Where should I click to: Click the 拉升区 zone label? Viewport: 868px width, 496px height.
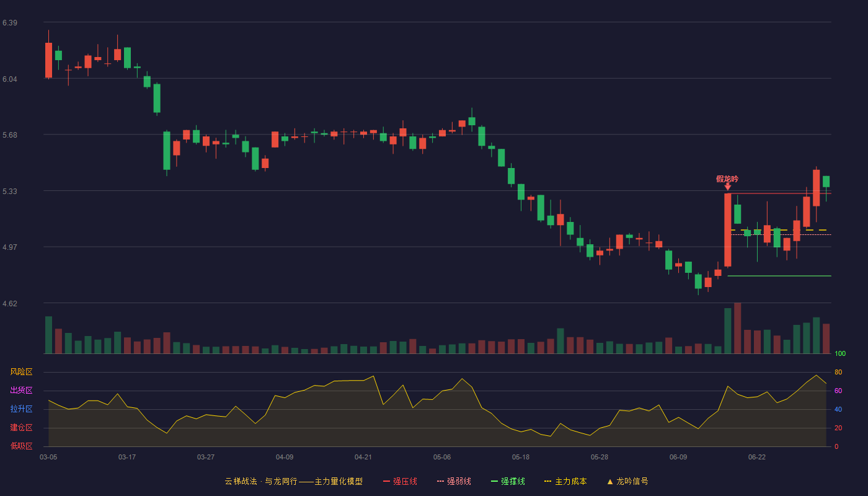point(21,409)
